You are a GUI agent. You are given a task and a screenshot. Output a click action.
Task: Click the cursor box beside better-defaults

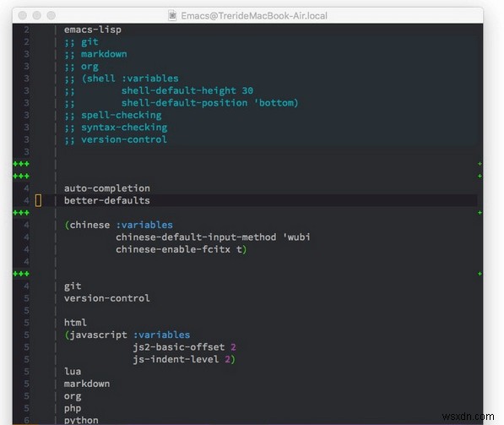pos(38,200)
